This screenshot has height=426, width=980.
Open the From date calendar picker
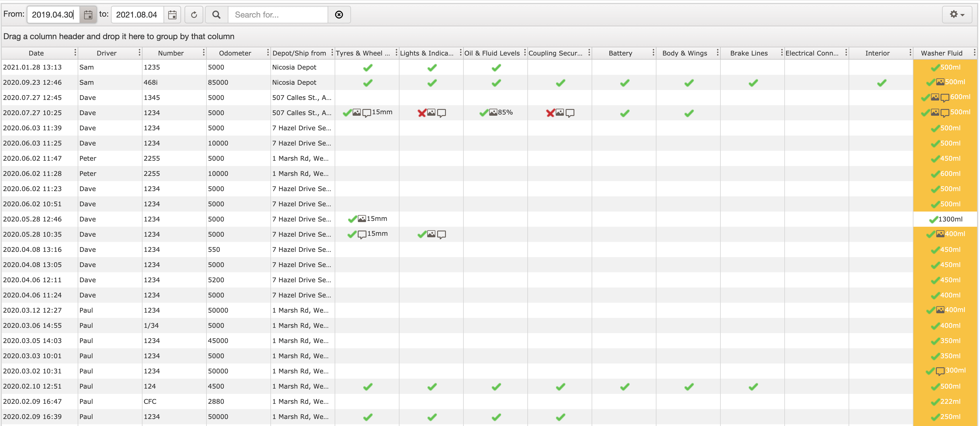[x=88, y=15]
